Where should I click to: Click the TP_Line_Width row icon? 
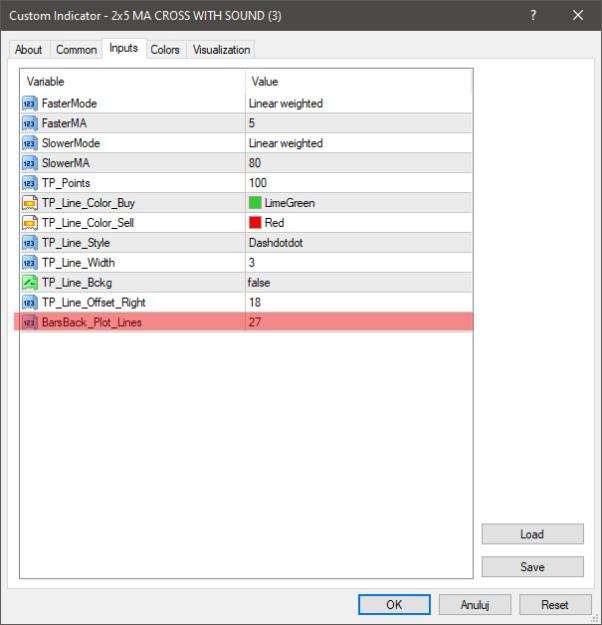coord(30,263)
